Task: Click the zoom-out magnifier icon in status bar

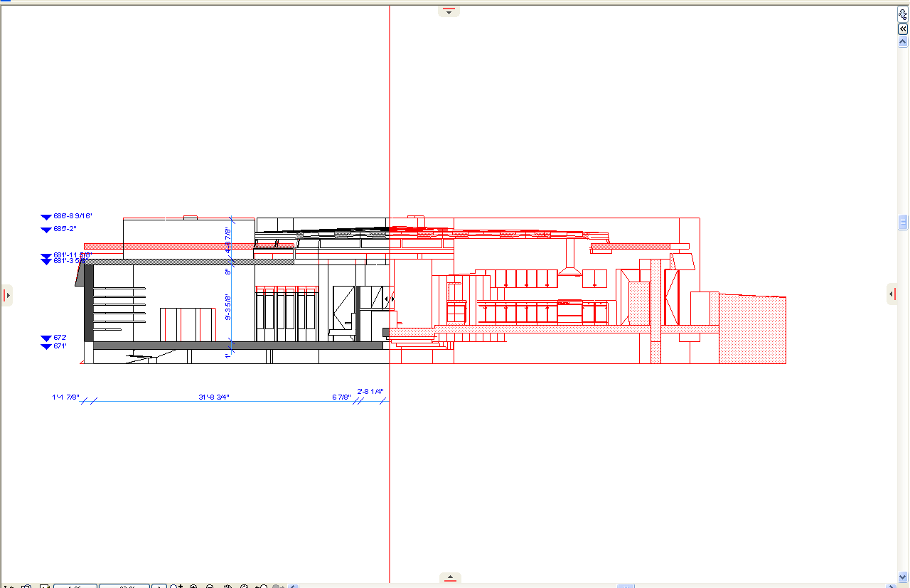Action: pyautogui.click(x=210, y=587)
